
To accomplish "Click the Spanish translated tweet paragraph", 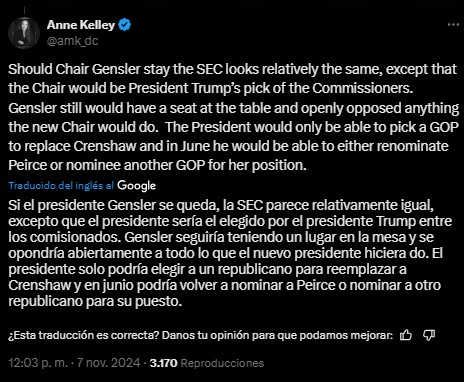I will [x=230, y=253].
